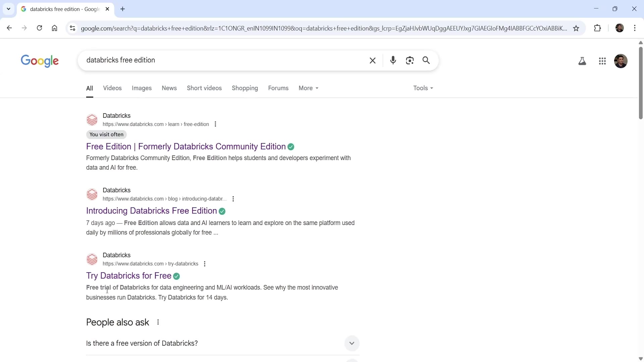The image size is (644, 362).
Task: Open the extensions puzzle icon
Action: pos(598,28)
